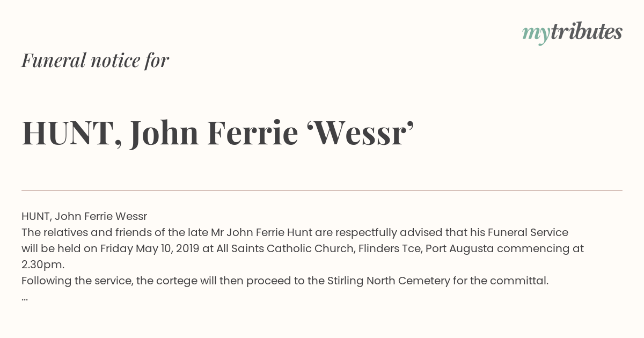Click the 'Following the service' sentence

[285, 281]
